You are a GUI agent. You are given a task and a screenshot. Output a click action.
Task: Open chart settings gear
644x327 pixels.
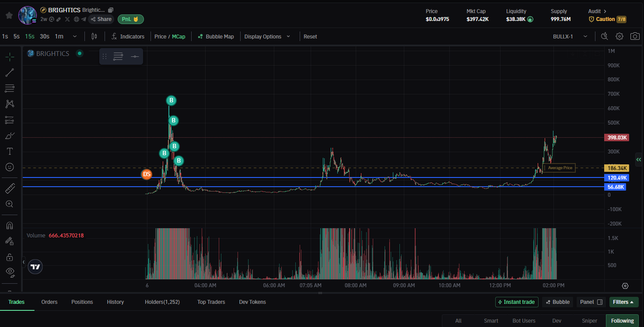pos(619,36)
